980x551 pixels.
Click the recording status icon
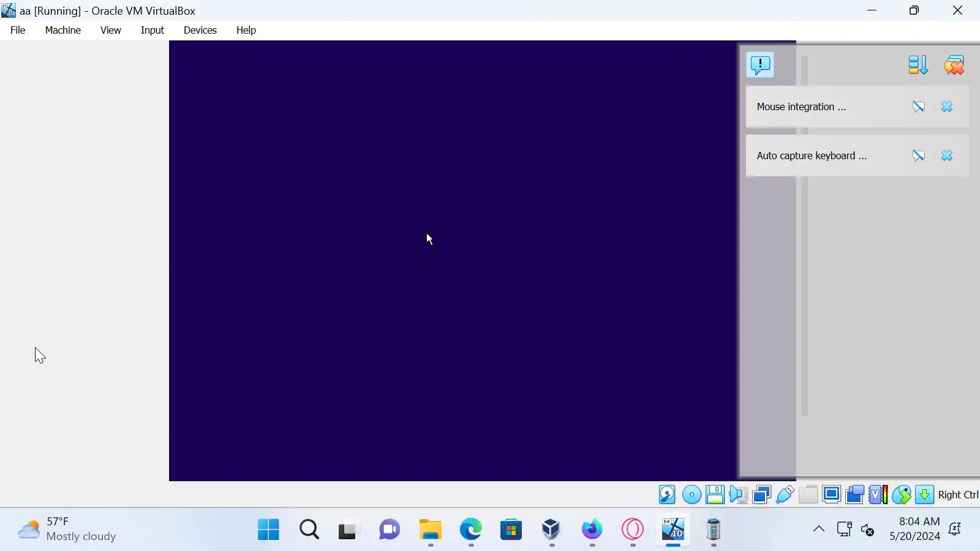[854, 495]
